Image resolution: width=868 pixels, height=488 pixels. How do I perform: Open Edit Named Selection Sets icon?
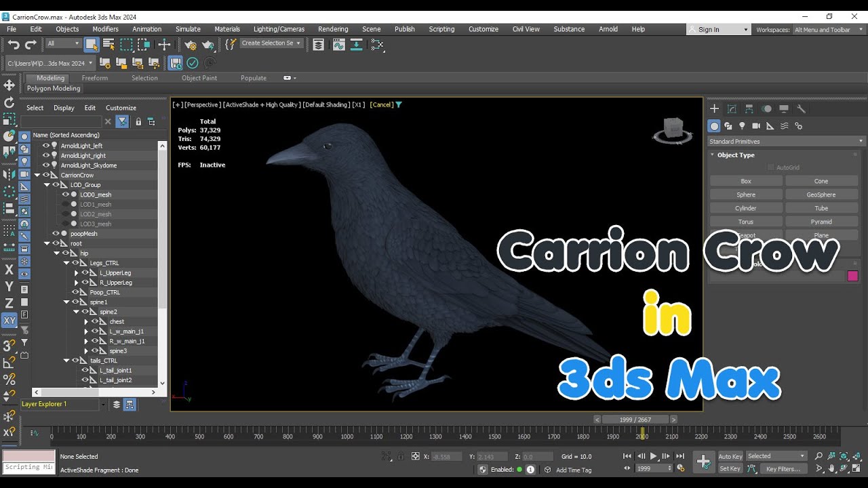coord(231,44)
